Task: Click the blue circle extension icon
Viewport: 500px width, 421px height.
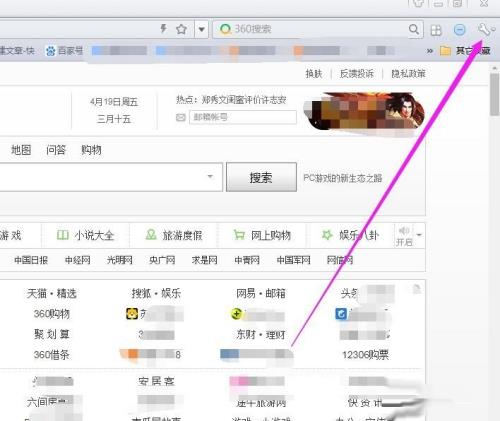Action: [x=460, y=30]
